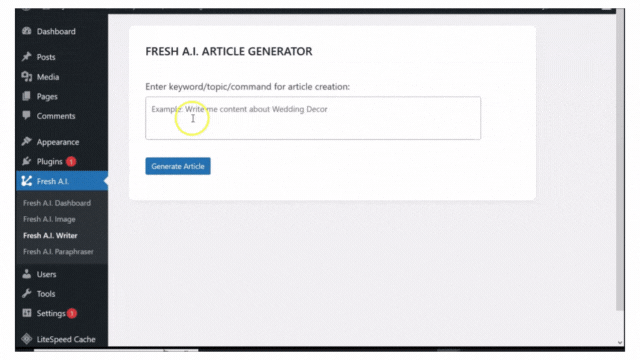The image size is (640, 360).
Task: Click the Plugins plug icon
Action: (27, 161)
